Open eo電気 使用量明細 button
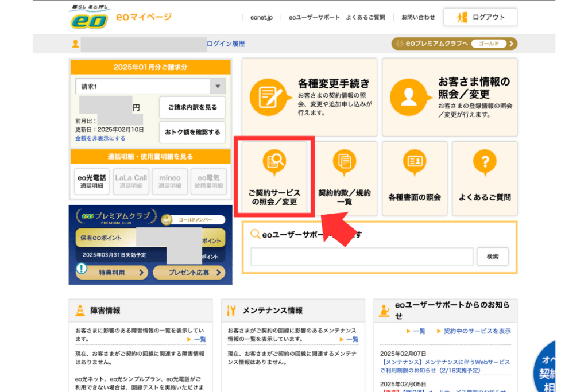 [x=209, y=181]
